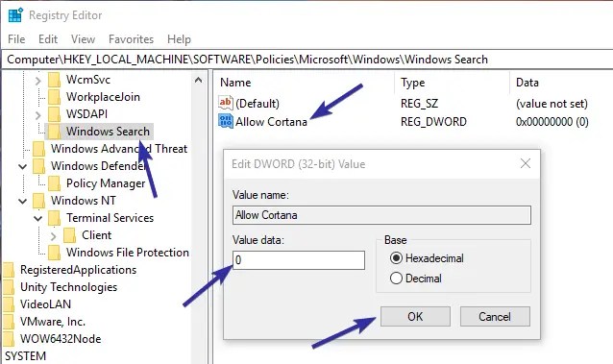The width and height of the screenshot is (613, 364).
Task: Select the Hexadecimal base option
Action: coord(427,258)
